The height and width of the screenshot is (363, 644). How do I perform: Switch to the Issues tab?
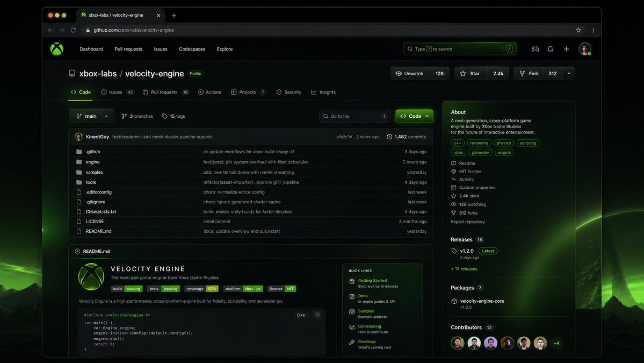click(x=118, y=92)
